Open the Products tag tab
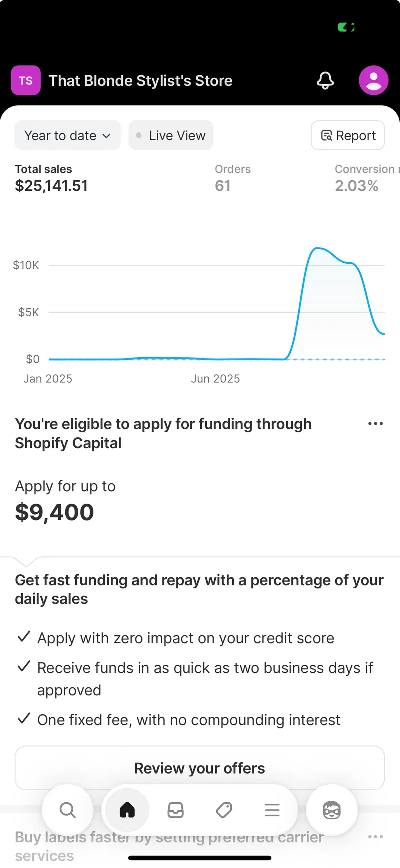The width and height of the screenshot is (400, 868). click(x=224, y=810)
